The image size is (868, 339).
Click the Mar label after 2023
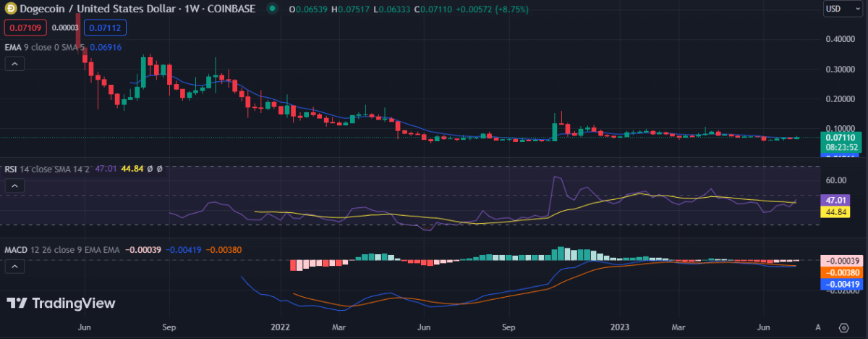click(x=678, y=327)
